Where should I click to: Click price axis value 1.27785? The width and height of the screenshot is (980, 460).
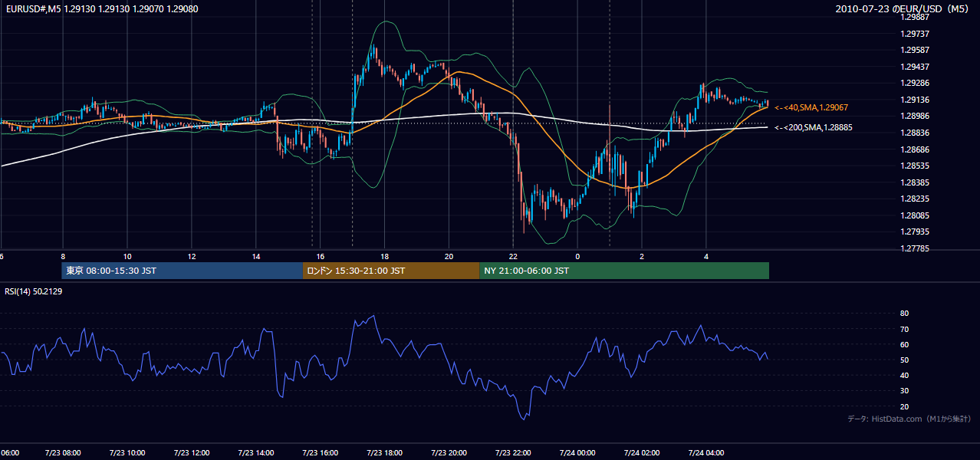[914, 248]
